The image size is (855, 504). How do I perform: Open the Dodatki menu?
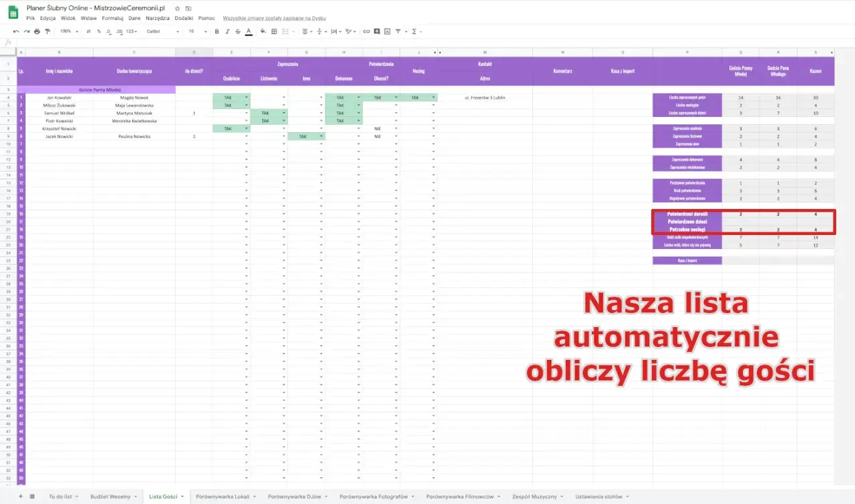(x=184, y=18)
